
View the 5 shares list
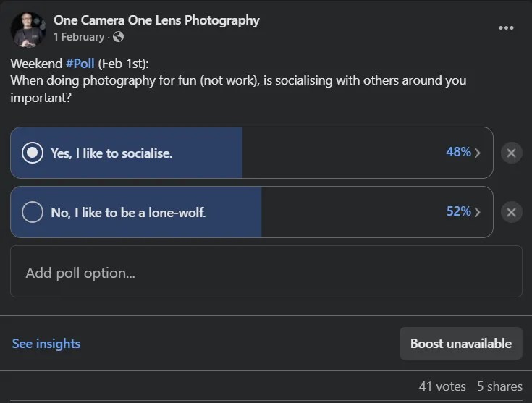tap(499, 386)
